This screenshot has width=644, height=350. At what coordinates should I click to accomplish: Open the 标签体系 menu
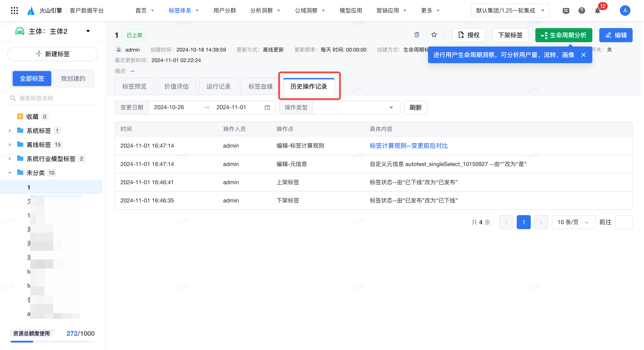tap(184, 11)
